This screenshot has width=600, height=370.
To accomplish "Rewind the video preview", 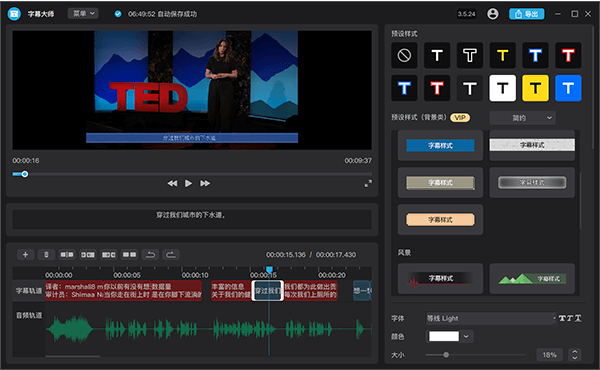I will coord(172,183).
